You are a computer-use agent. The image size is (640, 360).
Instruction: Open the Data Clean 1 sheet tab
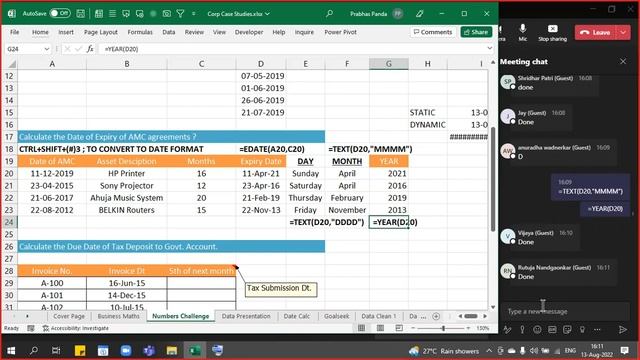pos(379,316)
